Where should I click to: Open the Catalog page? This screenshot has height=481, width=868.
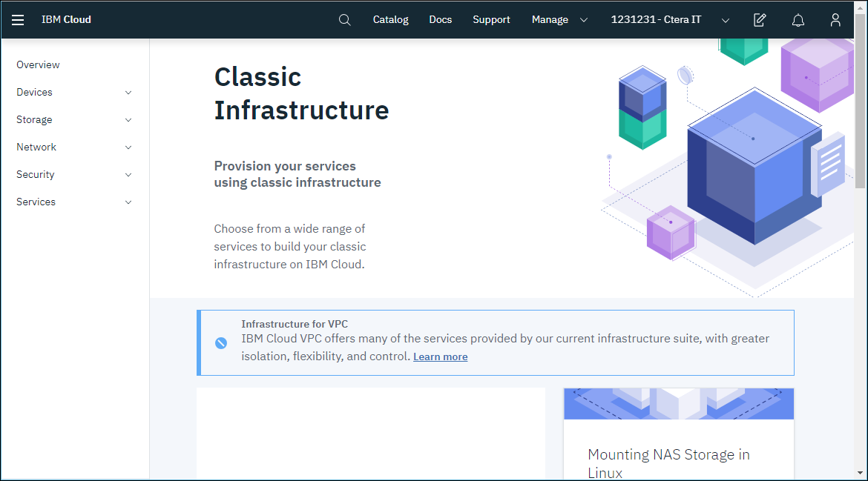pyautogui.click(x=390, y=19)
